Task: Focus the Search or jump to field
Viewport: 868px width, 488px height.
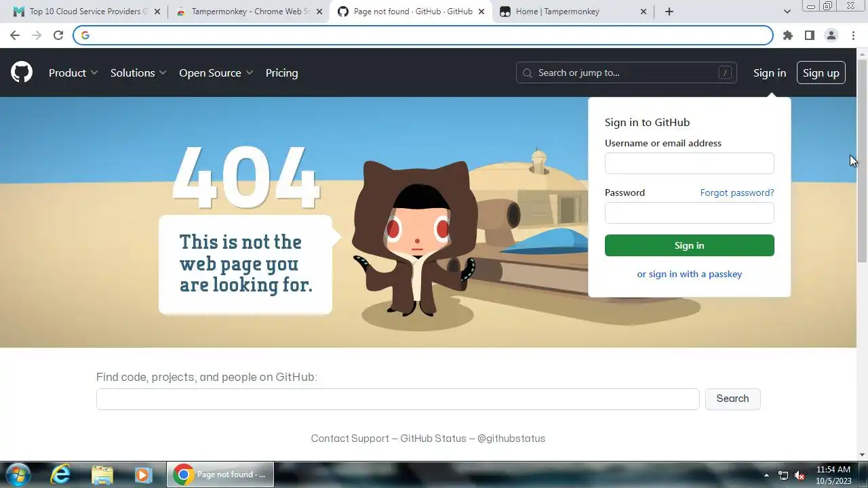Action: point(627,73)
